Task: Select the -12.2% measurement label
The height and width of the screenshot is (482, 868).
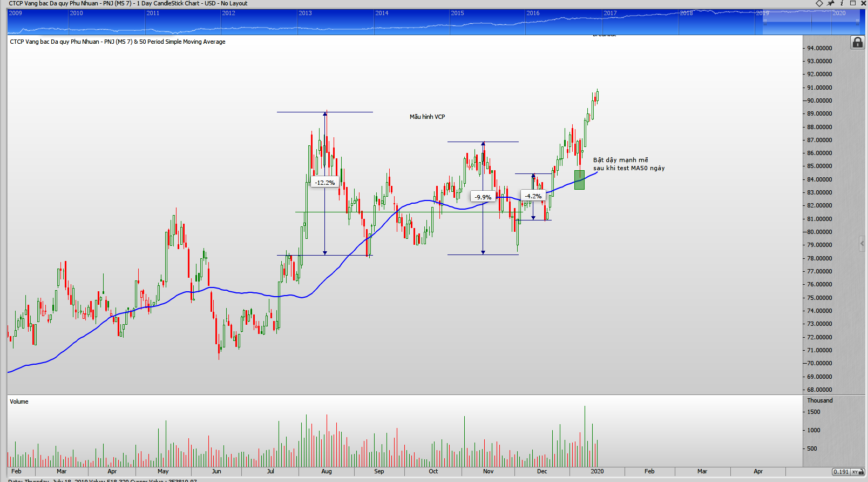Action: 324,183
